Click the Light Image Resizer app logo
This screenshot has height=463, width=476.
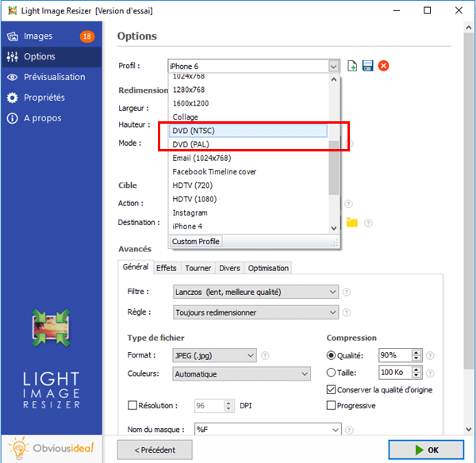click(51, 328)
